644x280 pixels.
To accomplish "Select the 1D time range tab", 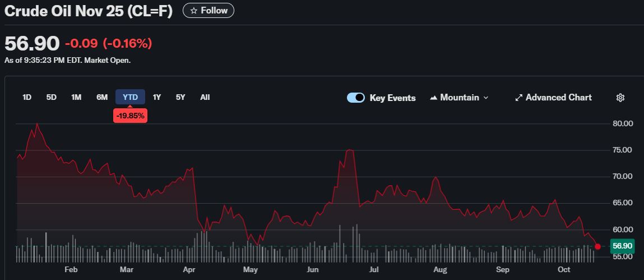I will tap(27, 97).
